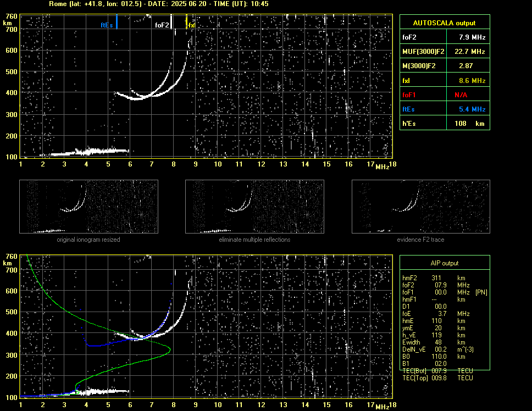532x411 pixels.
Task: Select the Rome date and time title text
Action: 159,4
